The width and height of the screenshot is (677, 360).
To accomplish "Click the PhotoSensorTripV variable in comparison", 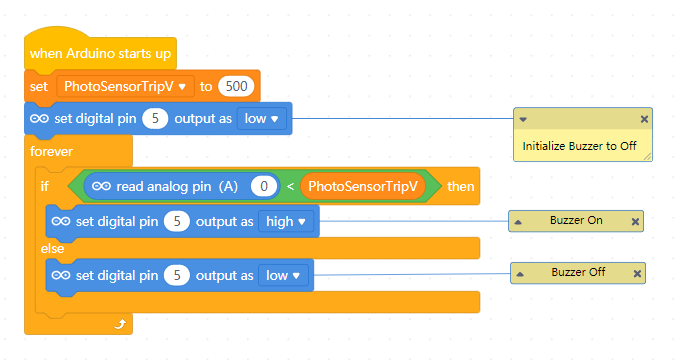I will tap(363, 186).
